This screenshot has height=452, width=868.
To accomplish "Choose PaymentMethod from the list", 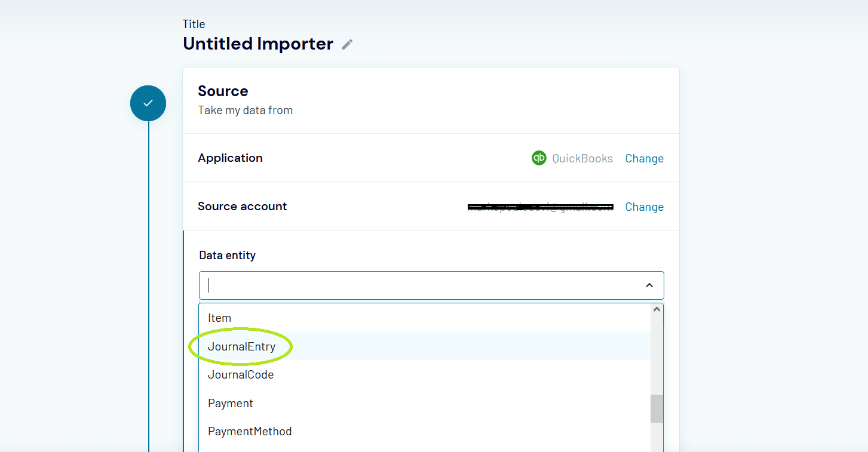I will [250, 431].
